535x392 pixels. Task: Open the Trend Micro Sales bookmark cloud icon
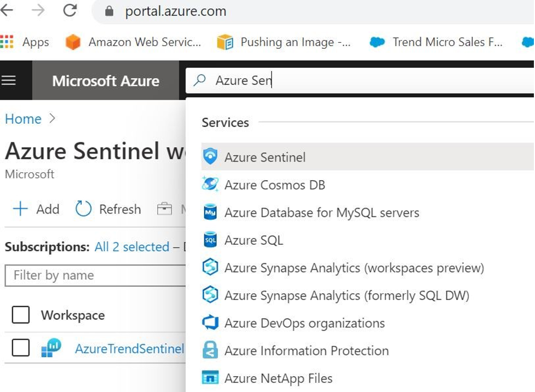click(x=377, y=42)
